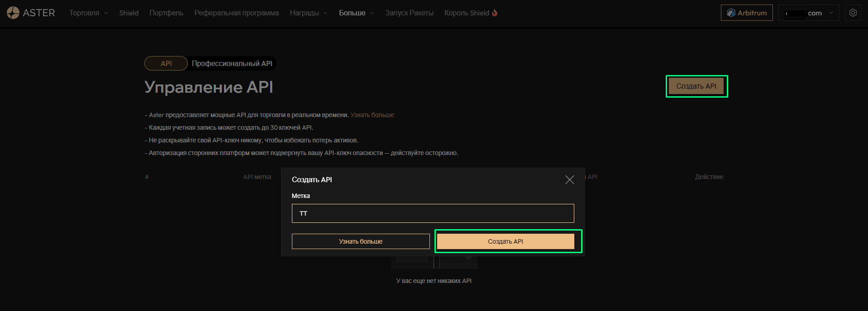868x311 pixels.
Task: Open the Портфель page
Action: pos(166,13)
